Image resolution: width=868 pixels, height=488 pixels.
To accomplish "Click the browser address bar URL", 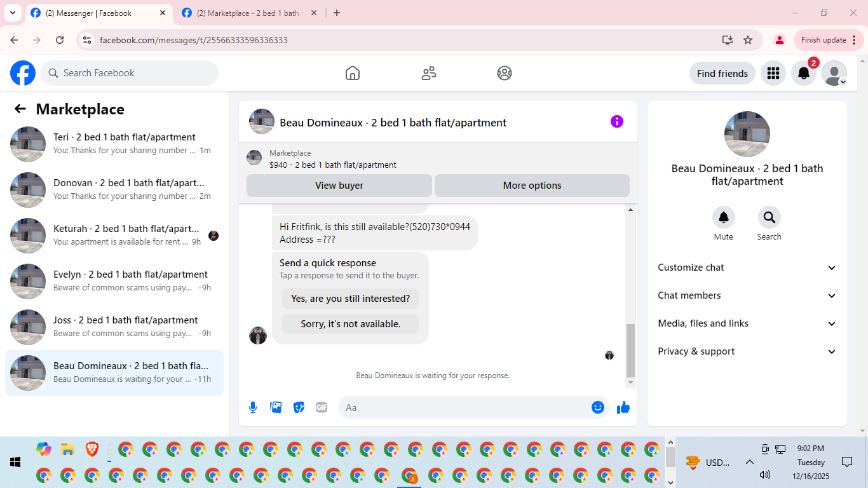I will click(194, 40).
